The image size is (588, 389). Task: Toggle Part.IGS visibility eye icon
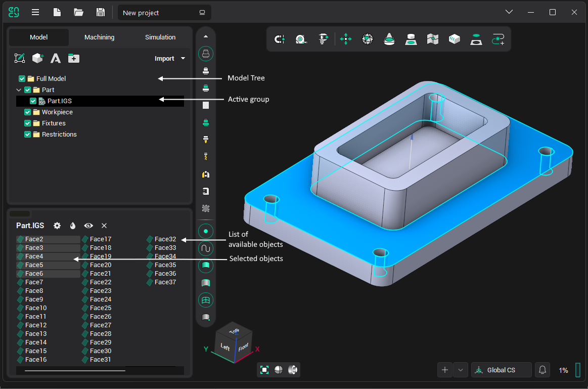(x=88, y=226)
